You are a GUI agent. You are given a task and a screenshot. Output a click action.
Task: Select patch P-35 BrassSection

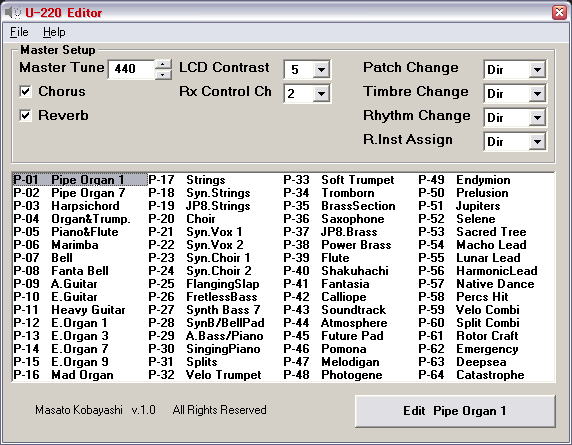click(350, 206)
